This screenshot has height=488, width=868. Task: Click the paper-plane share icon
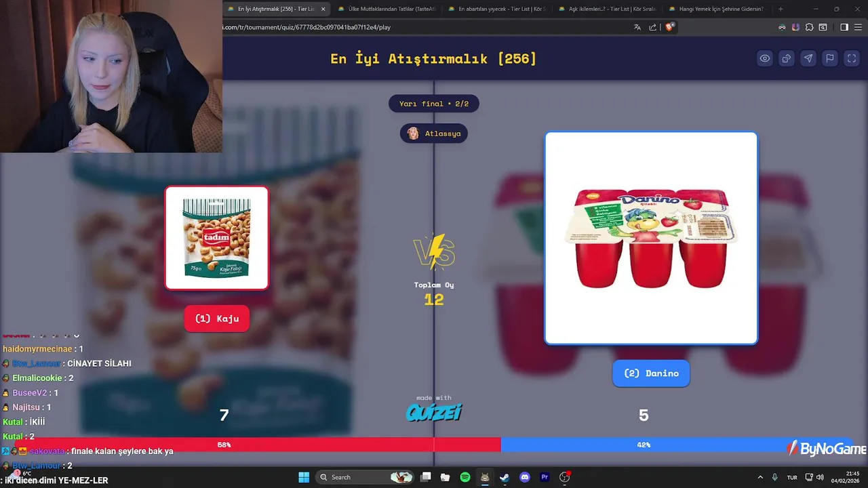[808, 58]
